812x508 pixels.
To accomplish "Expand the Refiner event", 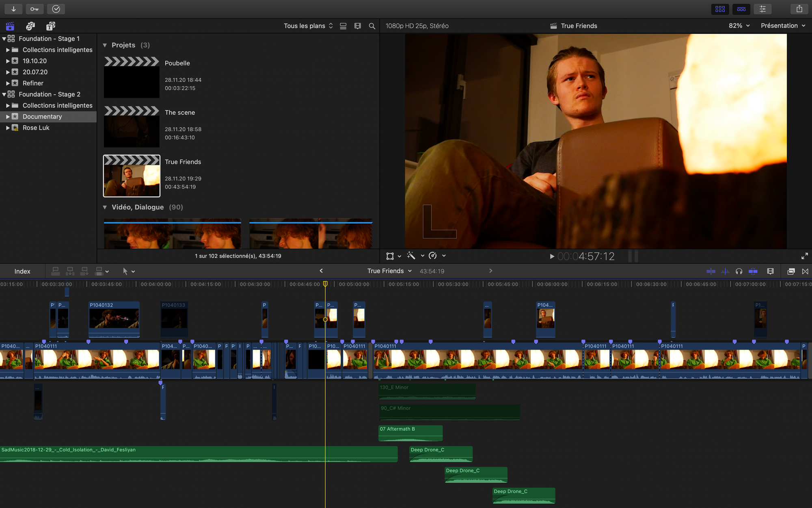I will tap(8, 83).
